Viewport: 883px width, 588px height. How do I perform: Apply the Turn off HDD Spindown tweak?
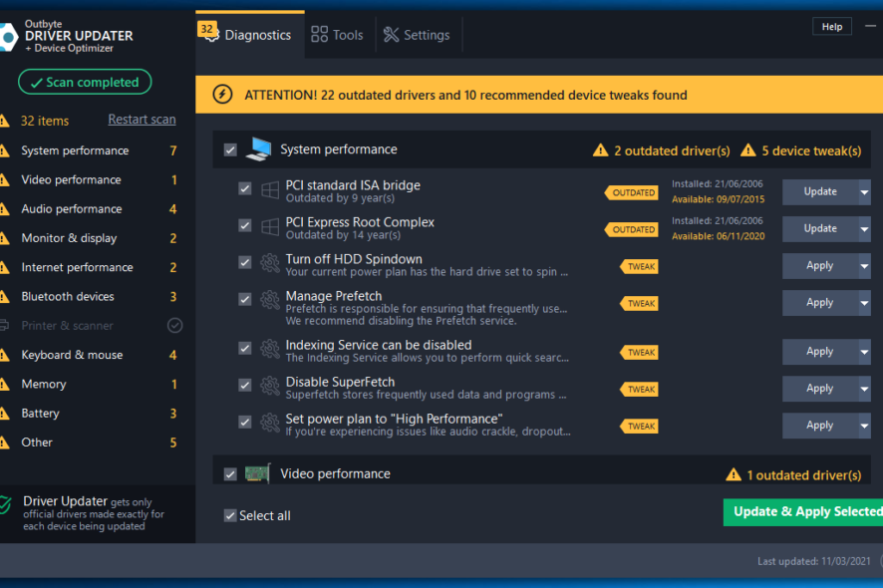click(x=820, y=266)
